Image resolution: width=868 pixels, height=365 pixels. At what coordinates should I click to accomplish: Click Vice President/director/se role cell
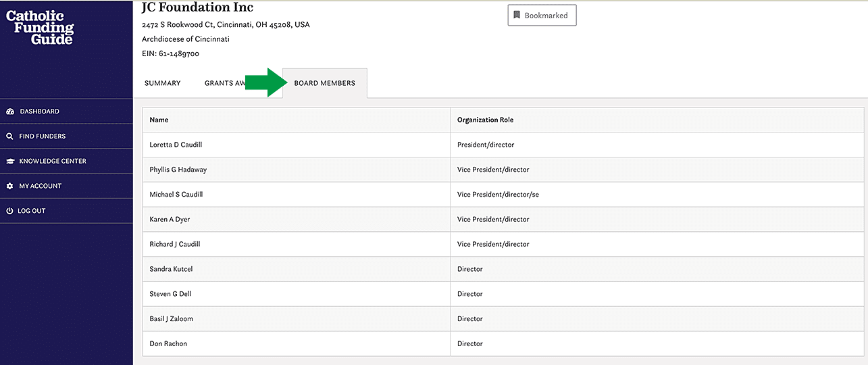point(657,195)
